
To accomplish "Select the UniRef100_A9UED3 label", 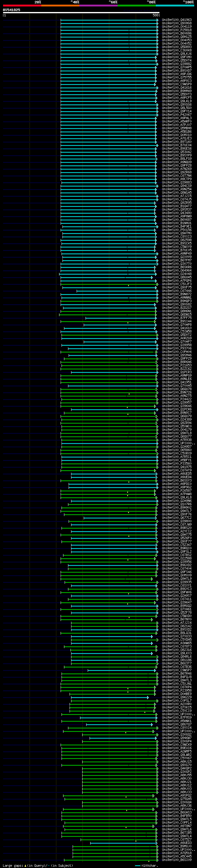I will [x=176, y=843].
